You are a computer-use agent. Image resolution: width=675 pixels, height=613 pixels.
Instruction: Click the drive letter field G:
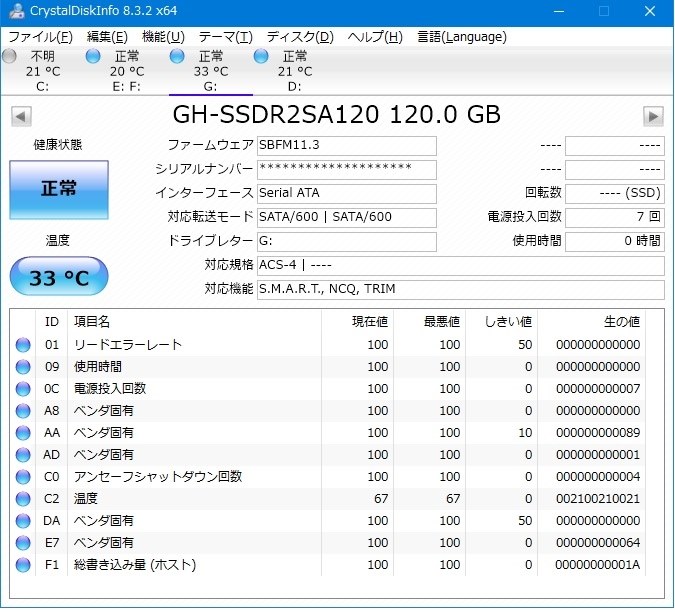coord(347,241)
